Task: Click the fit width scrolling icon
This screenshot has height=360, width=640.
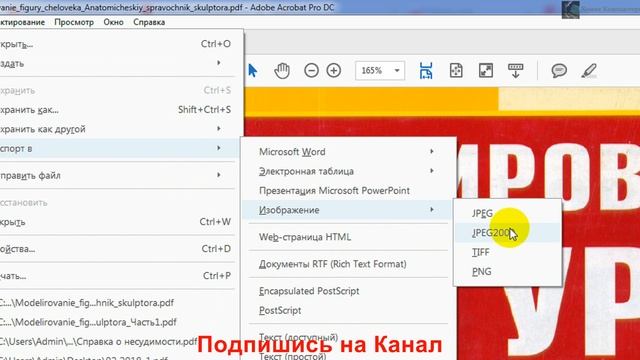Action: tap(426, 71)
